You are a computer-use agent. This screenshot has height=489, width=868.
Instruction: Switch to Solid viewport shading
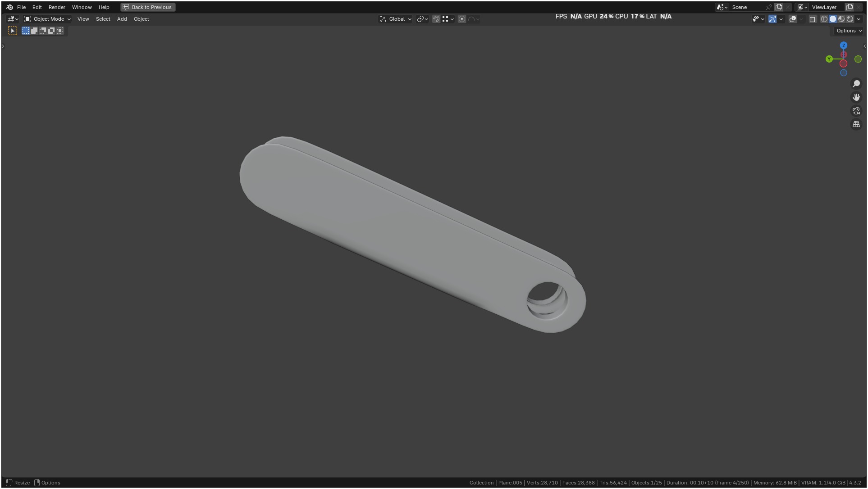[833, 19]
